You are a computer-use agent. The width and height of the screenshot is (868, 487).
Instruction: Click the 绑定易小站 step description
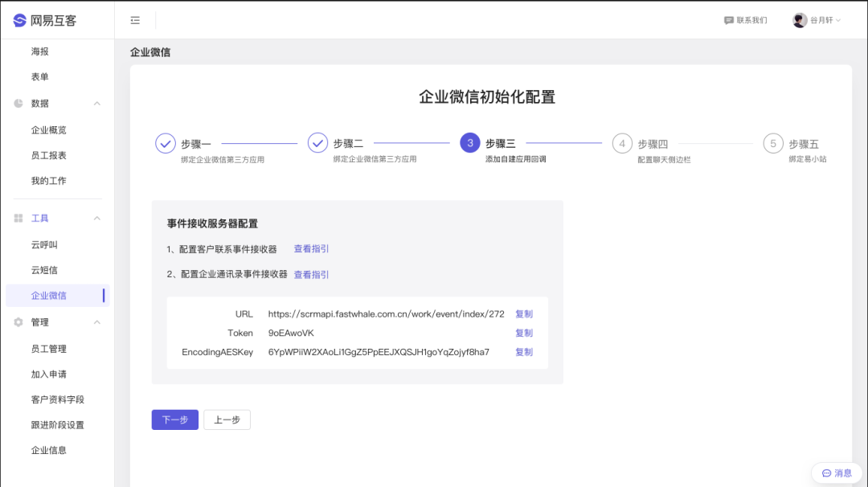[x=808, y=159]
